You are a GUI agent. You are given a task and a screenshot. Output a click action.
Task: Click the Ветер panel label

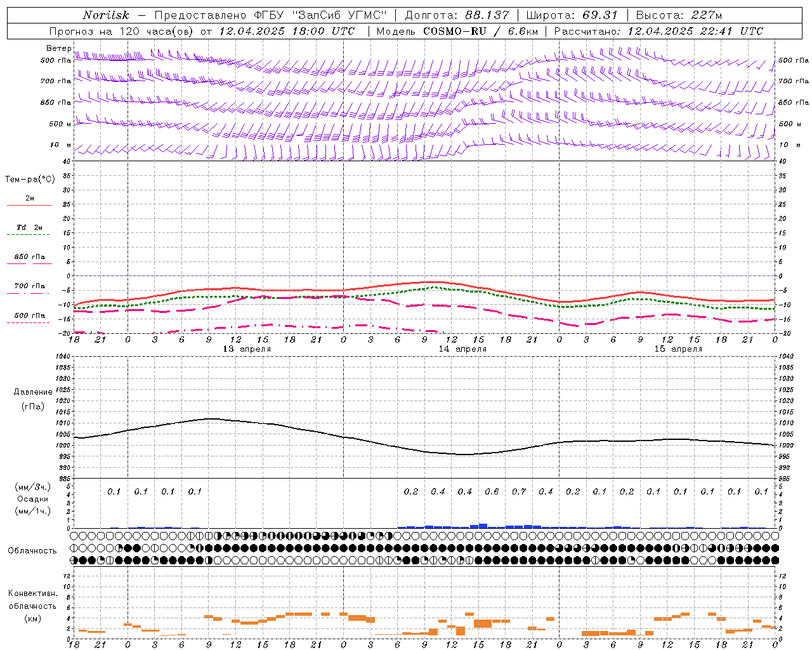[58, 48]
